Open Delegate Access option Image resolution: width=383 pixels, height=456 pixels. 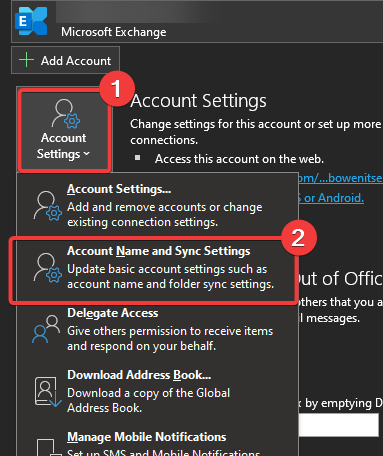pos(157,329)
